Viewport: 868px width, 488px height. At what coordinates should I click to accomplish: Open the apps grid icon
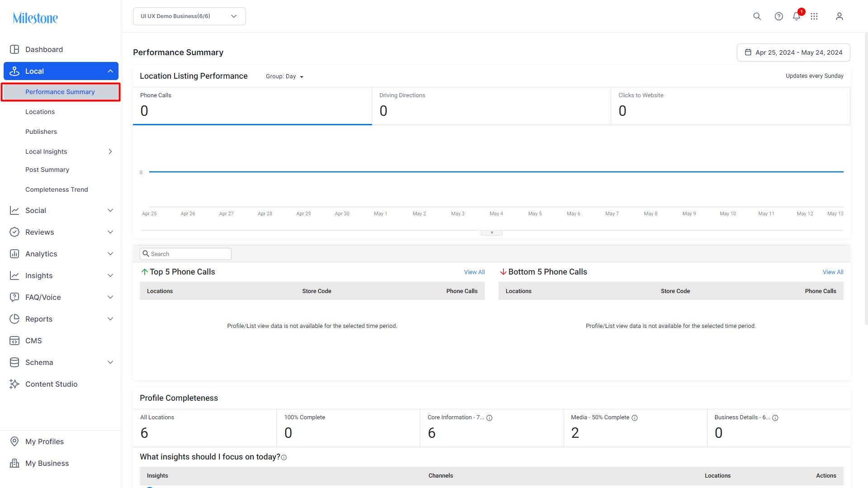pos(814,16)
